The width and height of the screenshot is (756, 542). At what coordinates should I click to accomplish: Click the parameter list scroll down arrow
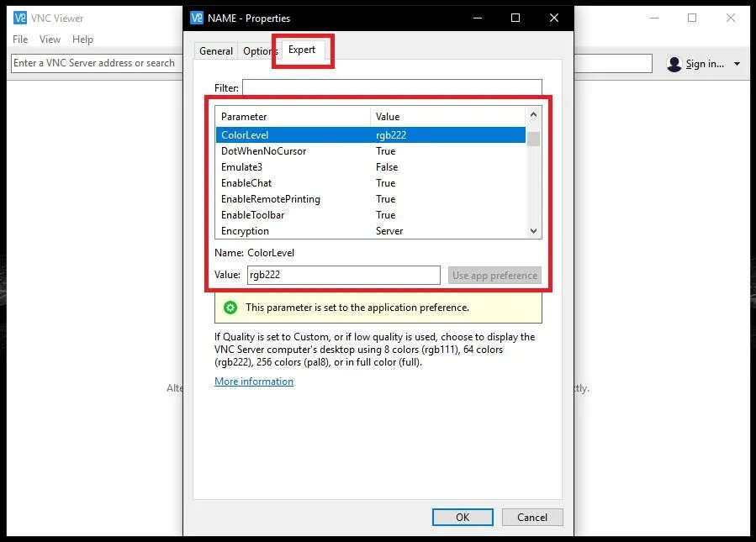[x=533, y=231]
